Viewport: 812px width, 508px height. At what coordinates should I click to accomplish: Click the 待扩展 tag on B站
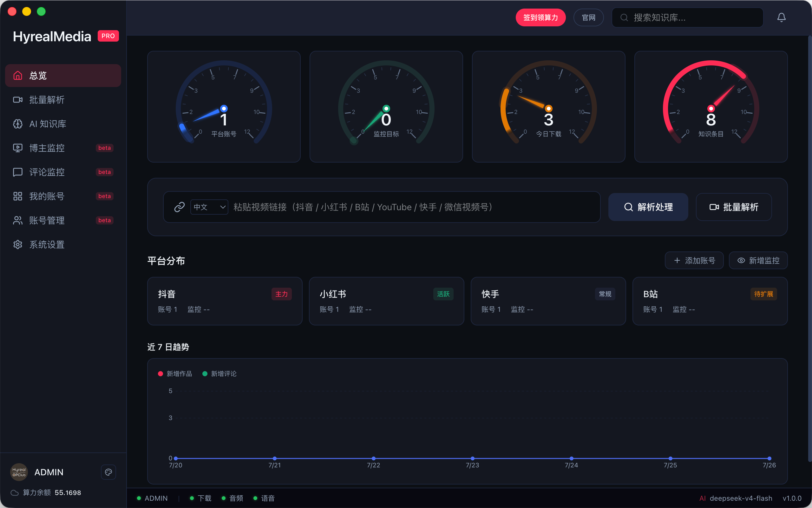(764, 294)
